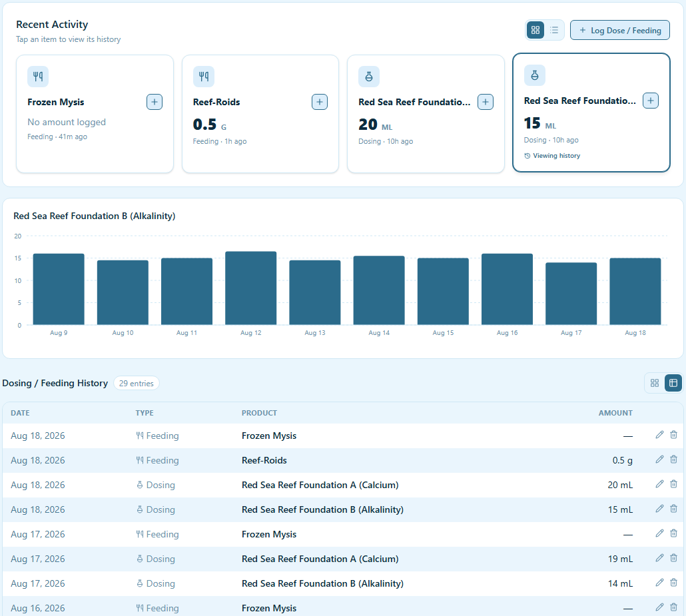Click the Reef-Roids fork-knife icon
Screen dimensions: 686x616
point(203,77)
